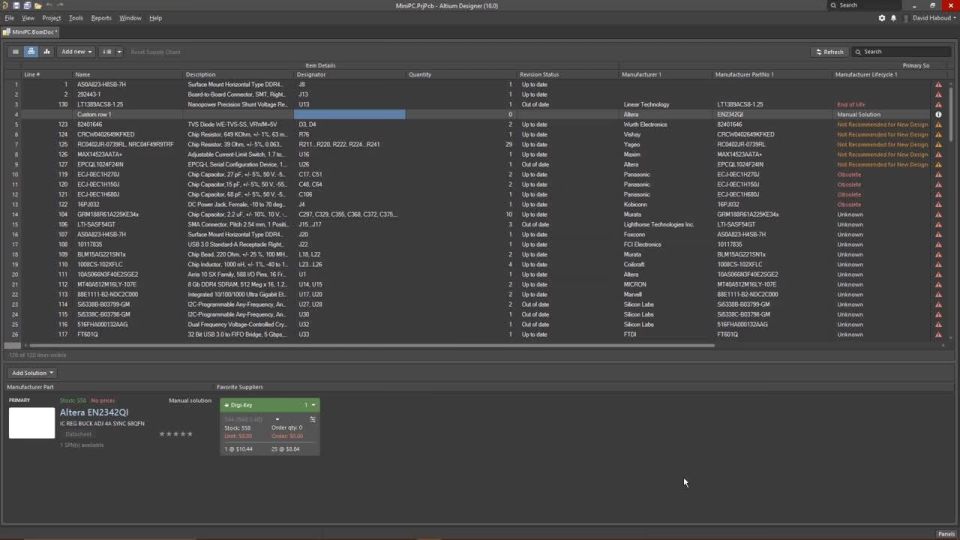Screen dimensions: 960x540
Task: Open the Tools menu
Action: (x=76, y=18)
